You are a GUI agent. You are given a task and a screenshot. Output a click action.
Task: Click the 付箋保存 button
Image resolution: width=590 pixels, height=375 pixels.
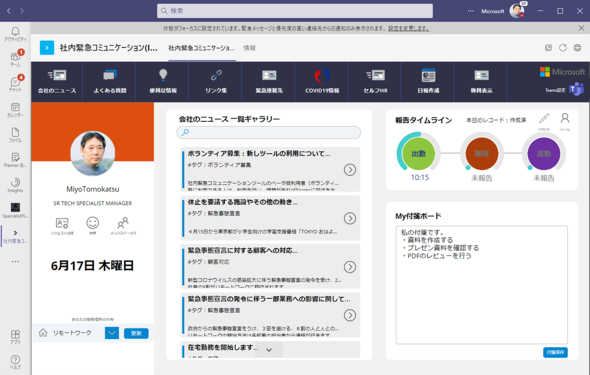[x=555, y=352]
